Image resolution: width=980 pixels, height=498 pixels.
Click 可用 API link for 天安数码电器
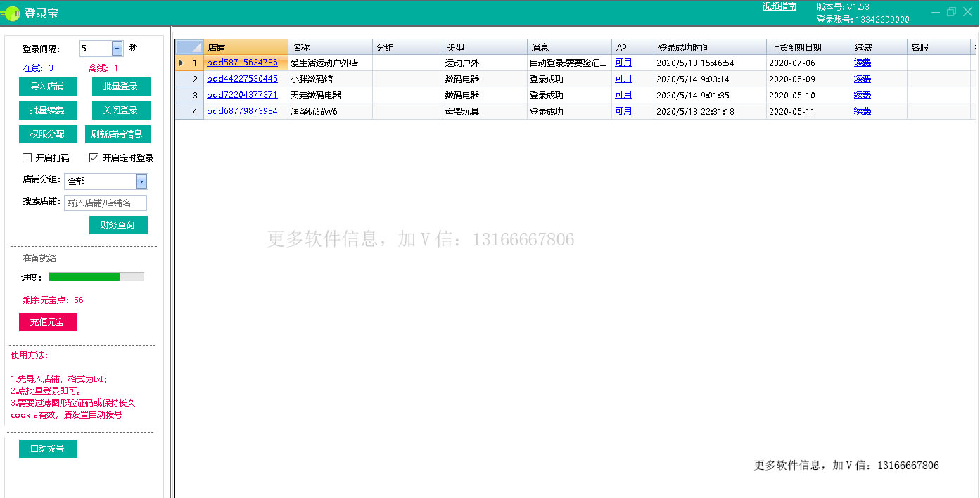[x=623, y=95]
